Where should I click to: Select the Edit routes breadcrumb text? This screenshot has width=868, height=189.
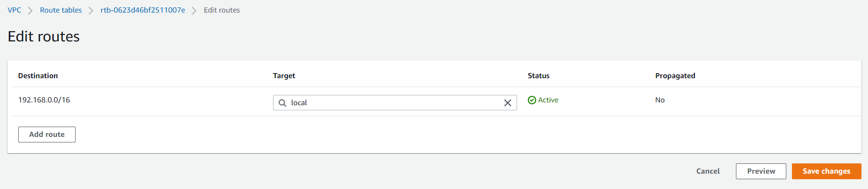tap(222, 10)
